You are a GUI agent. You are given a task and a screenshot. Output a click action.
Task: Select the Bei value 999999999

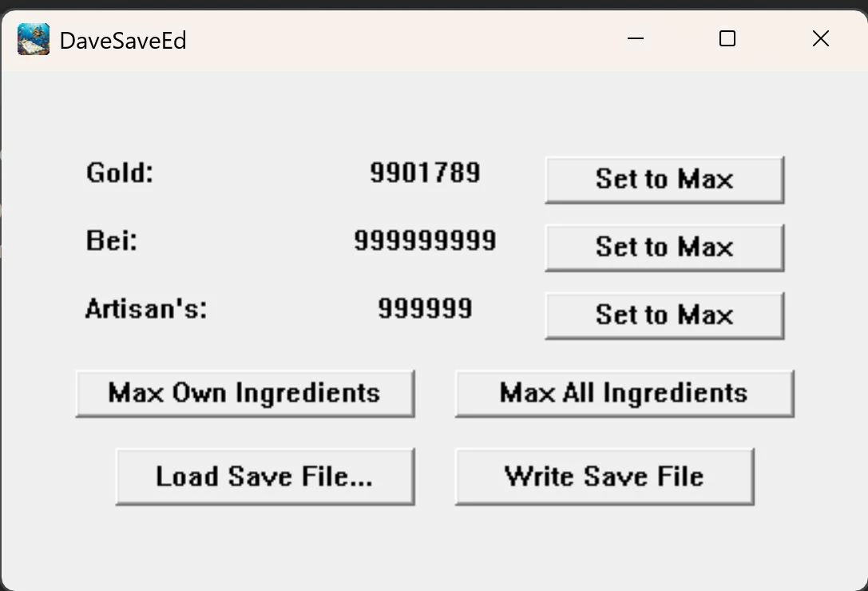click(425, 240)
